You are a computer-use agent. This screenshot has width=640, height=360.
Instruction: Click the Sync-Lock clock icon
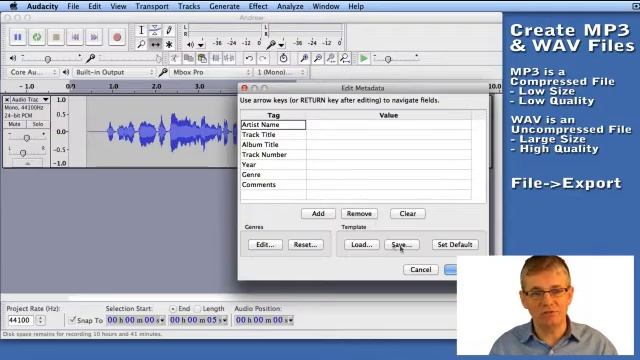(283, 58)
